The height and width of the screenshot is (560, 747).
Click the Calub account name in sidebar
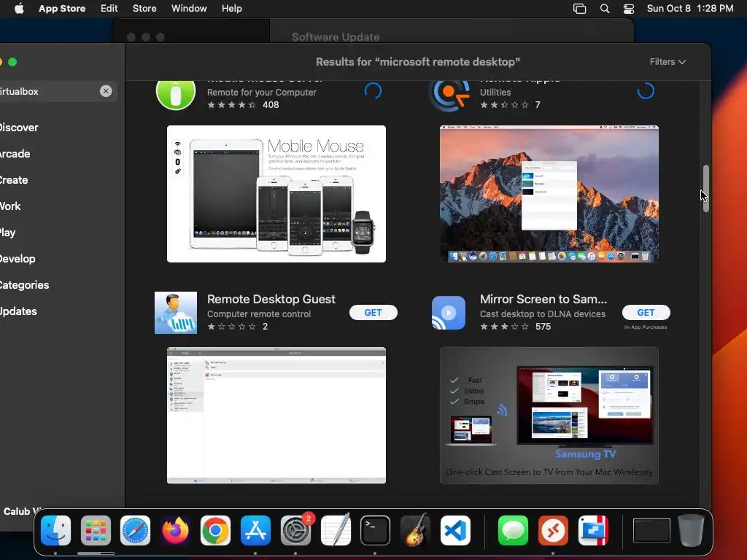tap(21, 511)
